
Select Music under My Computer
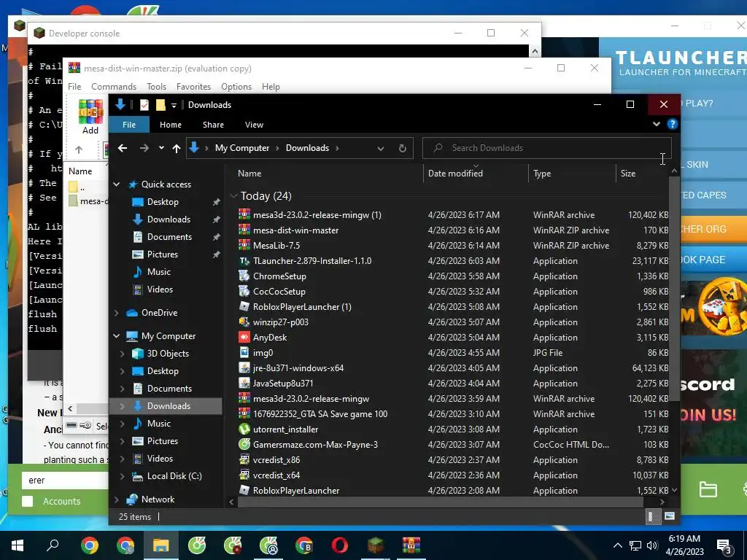158,424
